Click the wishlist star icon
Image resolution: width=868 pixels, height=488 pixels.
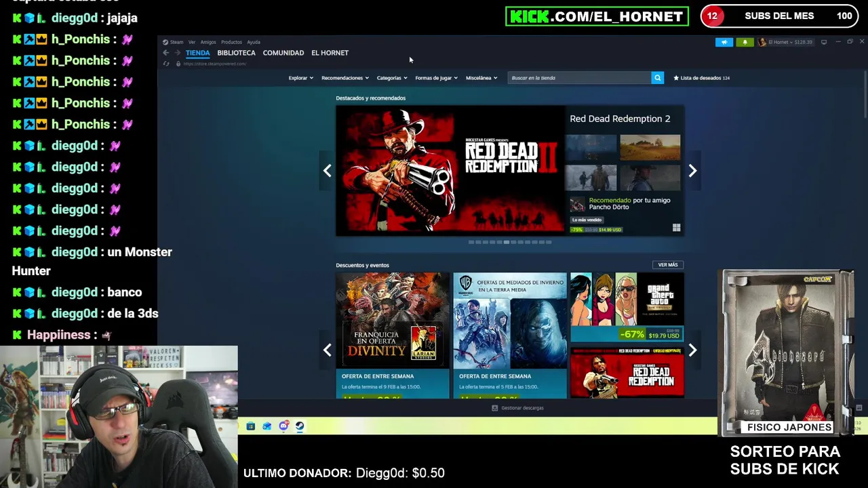pos(676,78)
